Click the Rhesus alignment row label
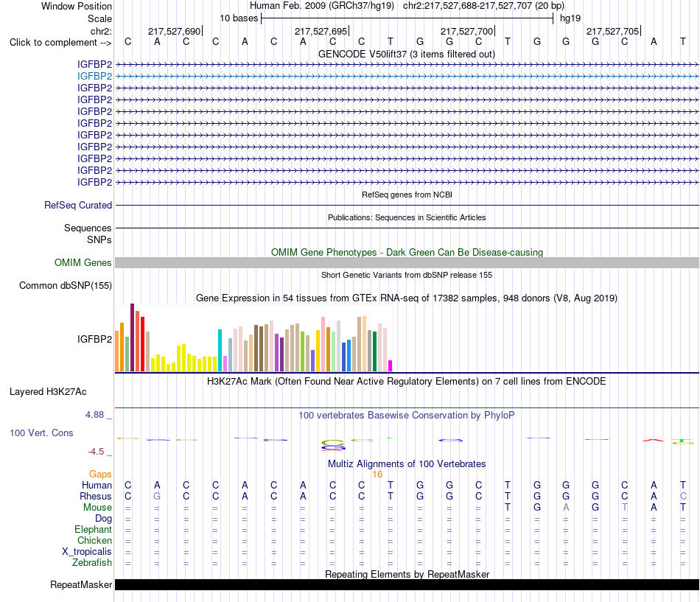 96,496
